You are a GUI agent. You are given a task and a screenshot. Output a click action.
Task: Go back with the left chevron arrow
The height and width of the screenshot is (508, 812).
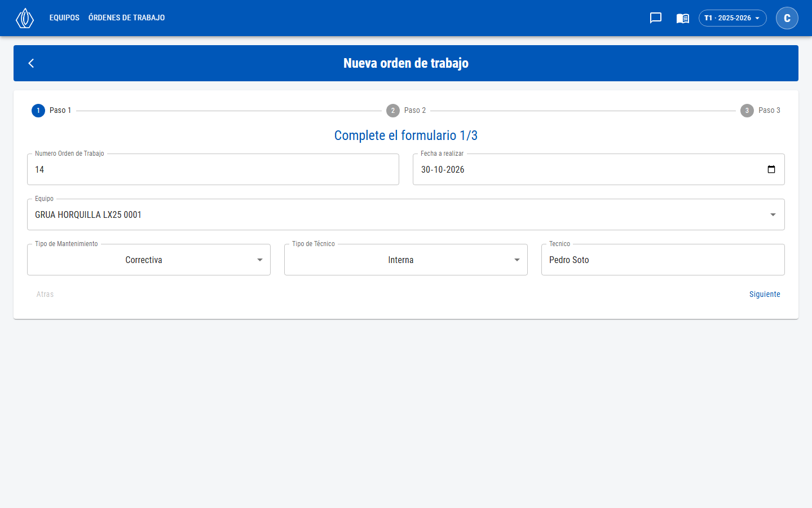tap(32, 63)
